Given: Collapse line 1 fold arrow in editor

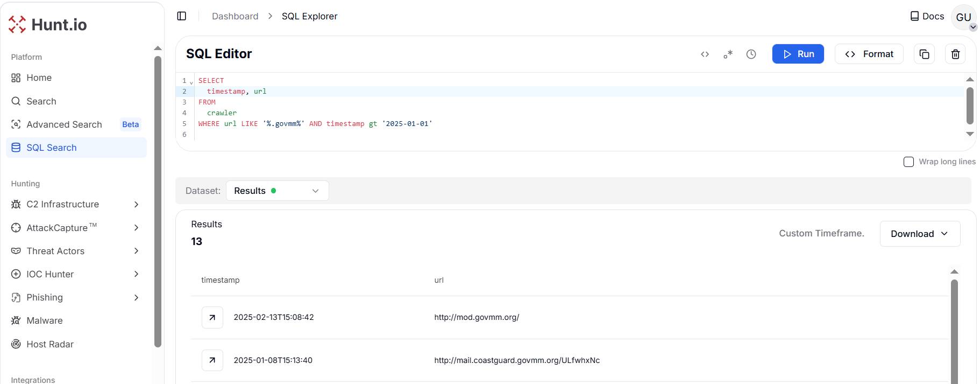Looking at the screenshot, I should point(191,82).
